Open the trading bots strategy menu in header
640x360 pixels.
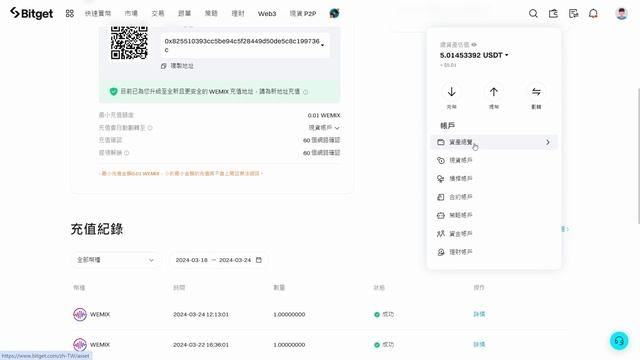(x=211, y=13)
